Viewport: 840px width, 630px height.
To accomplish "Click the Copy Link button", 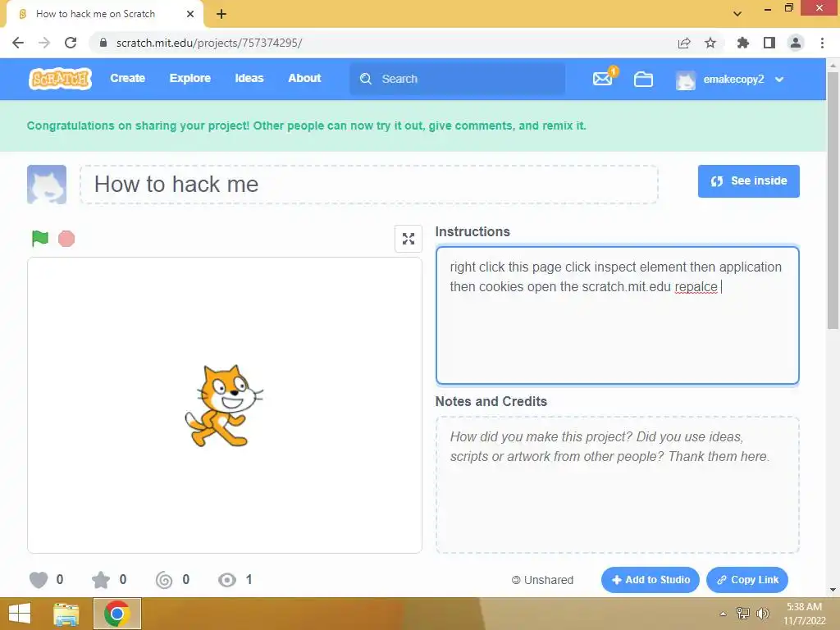I will click(x=747, y=580).
